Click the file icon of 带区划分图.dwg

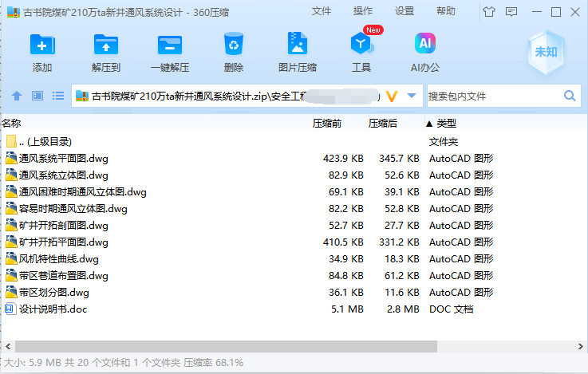11,292
